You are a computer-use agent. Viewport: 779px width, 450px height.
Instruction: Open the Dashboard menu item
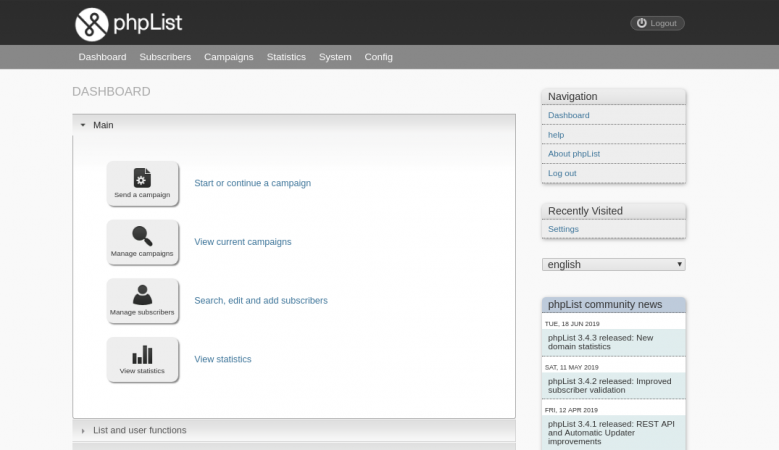coord(102,57)
